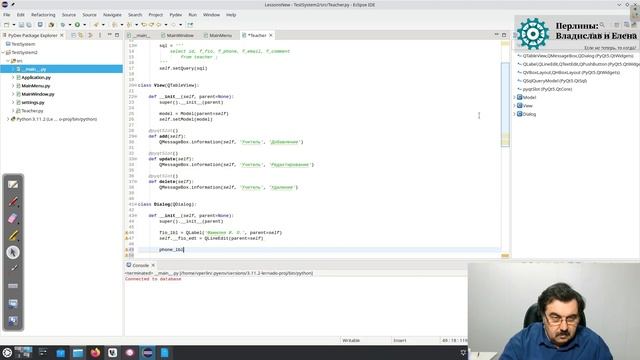Expand the Python 3.11.2 interpreter node
Viewport: 640px width, 360px height.
[x=8, y=119]
